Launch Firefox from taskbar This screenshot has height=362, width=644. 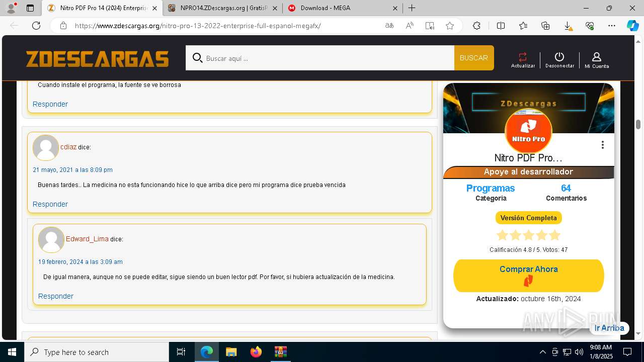point(256,352)
